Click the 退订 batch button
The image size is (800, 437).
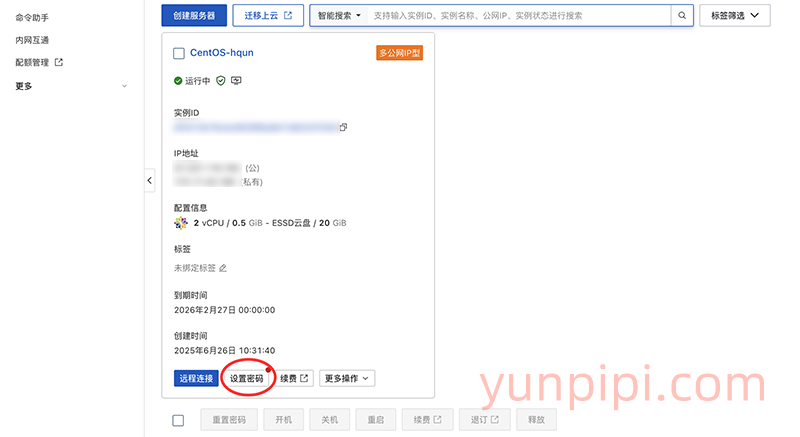pyautogui.click(x=484, y=420)
